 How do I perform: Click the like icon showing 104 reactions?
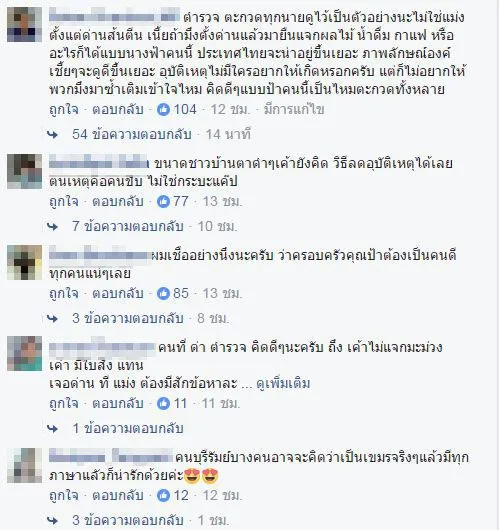[163, 110]
